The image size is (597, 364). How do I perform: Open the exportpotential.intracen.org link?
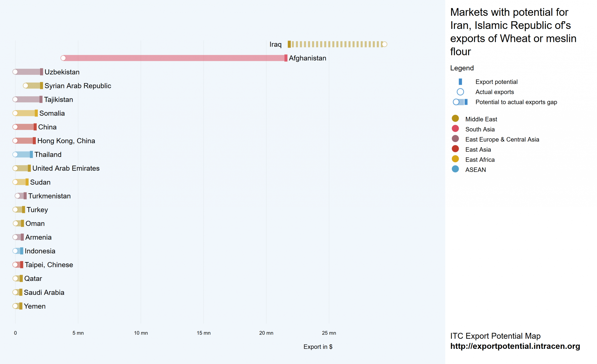tap(515, 346)
